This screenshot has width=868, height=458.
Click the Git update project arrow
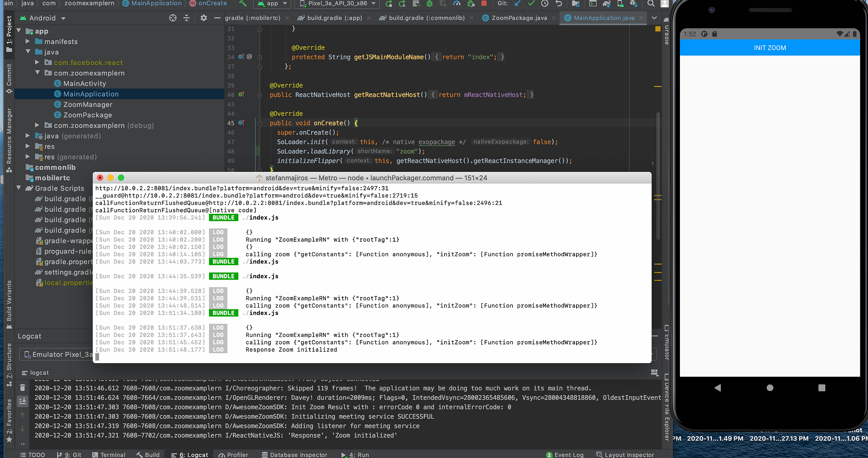(x=518, y=4)
